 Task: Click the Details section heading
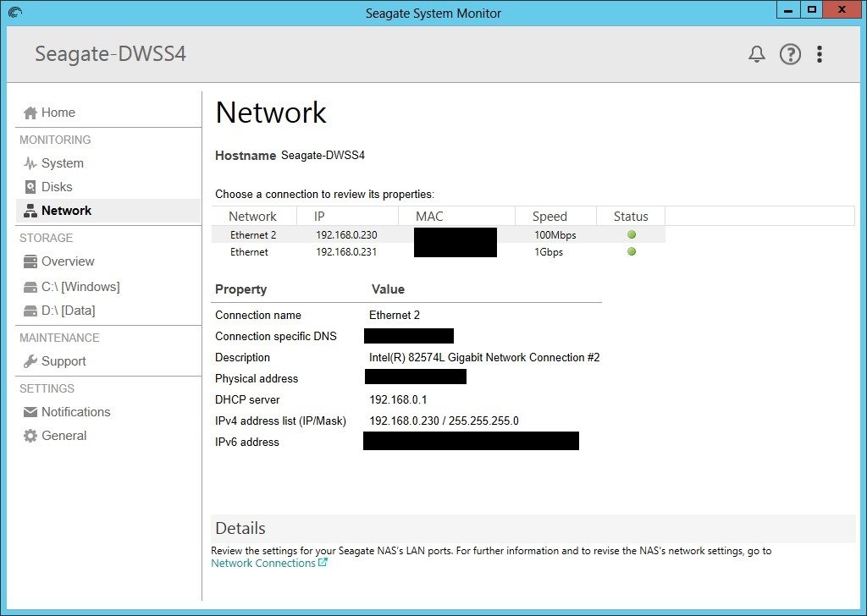coord(240,528)
